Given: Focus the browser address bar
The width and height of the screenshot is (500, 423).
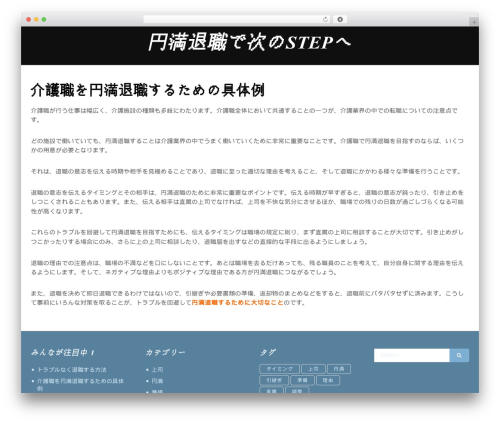Looking at the screenshot, I should click(x=236, y=19).
